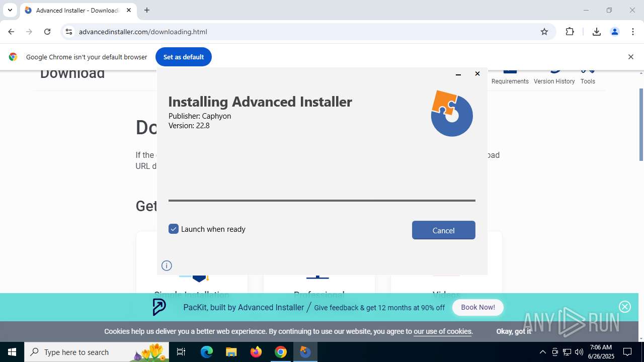Click Book Now on PacKit banner
644x362 pixels.
478,307
